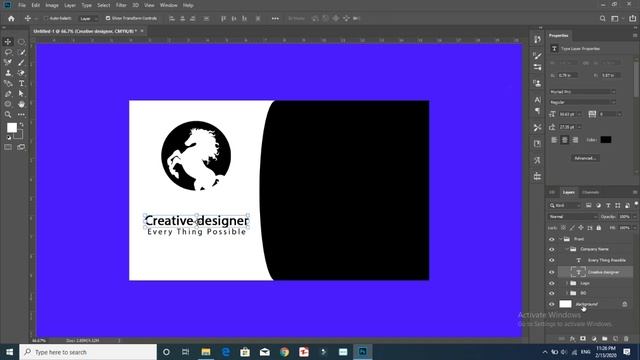Open the font family dropdown
Screen dimensions: 640x360
click(x=582, y=91)
